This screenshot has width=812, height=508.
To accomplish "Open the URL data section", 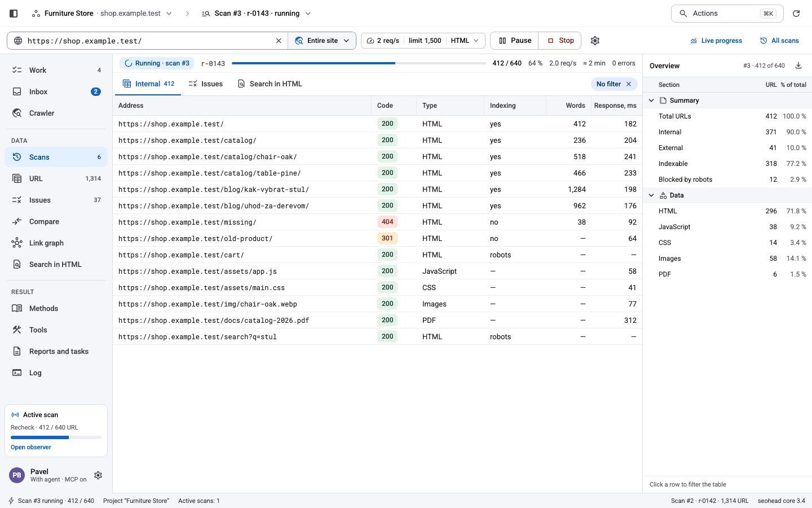I will pos(56,178).
